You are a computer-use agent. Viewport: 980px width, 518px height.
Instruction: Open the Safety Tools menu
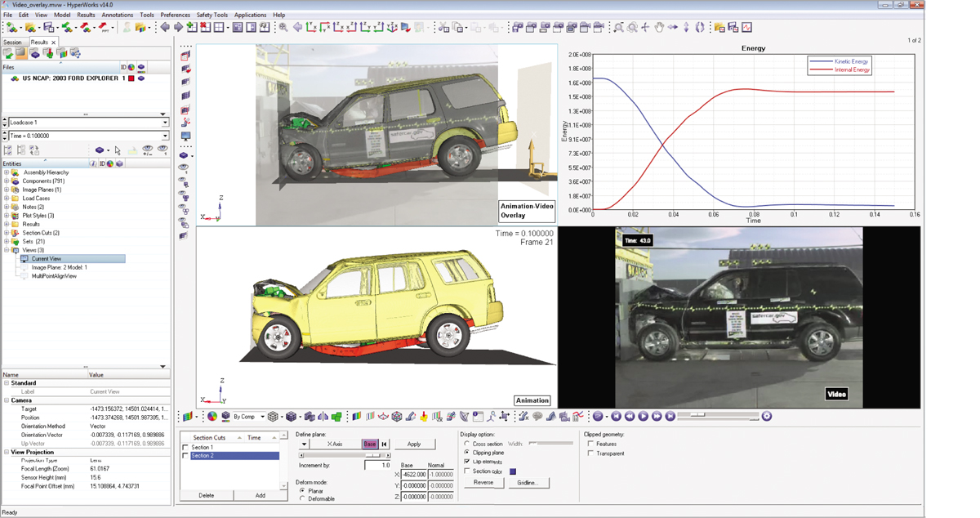tap(212, 15)
